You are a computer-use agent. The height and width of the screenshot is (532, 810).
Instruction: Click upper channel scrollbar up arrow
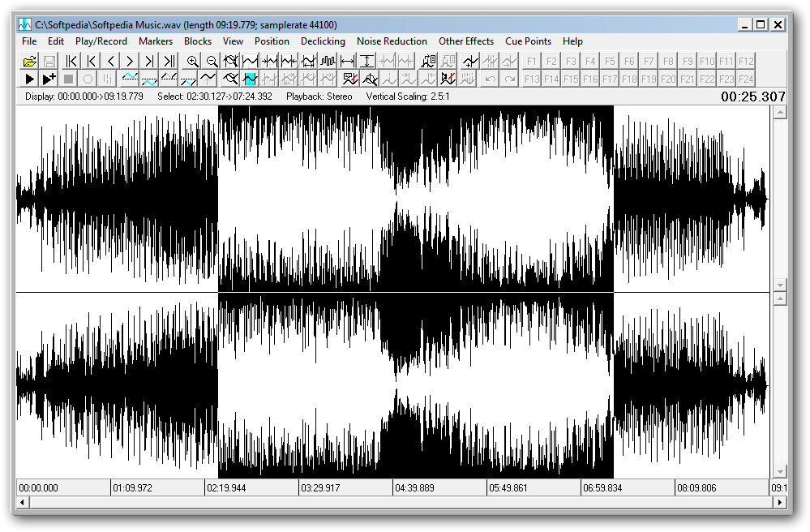click(x=780, y=113)
